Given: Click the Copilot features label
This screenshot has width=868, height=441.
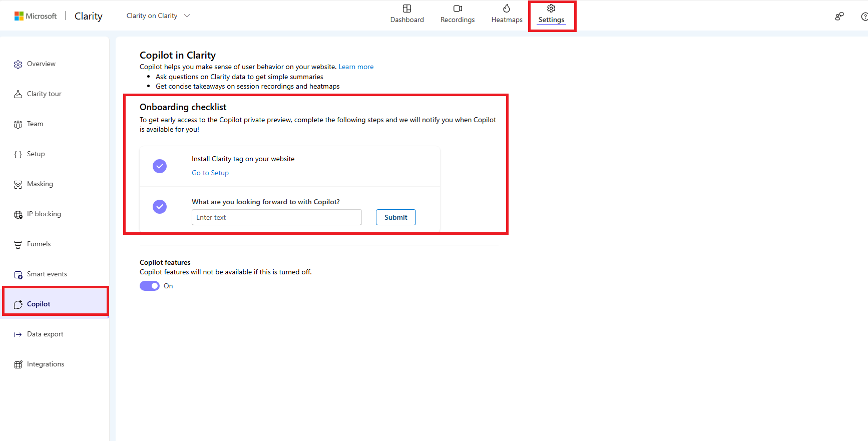Looking at the screenshot, I should tap(165, 262).
